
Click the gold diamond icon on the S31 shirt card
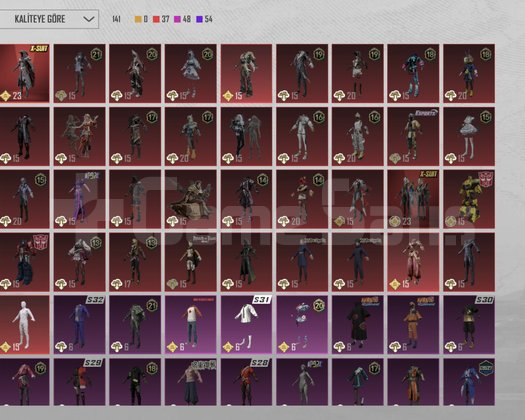[x=228, y=347]
